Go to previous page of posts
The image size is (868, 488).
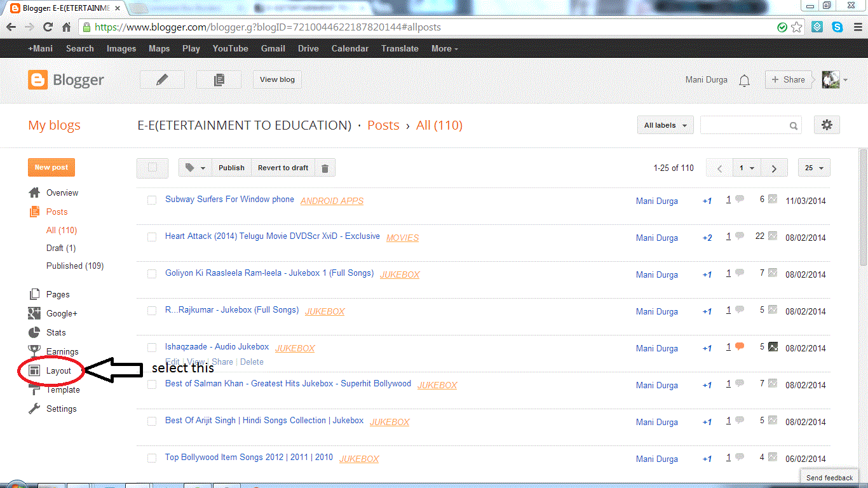tap(719, 168)
